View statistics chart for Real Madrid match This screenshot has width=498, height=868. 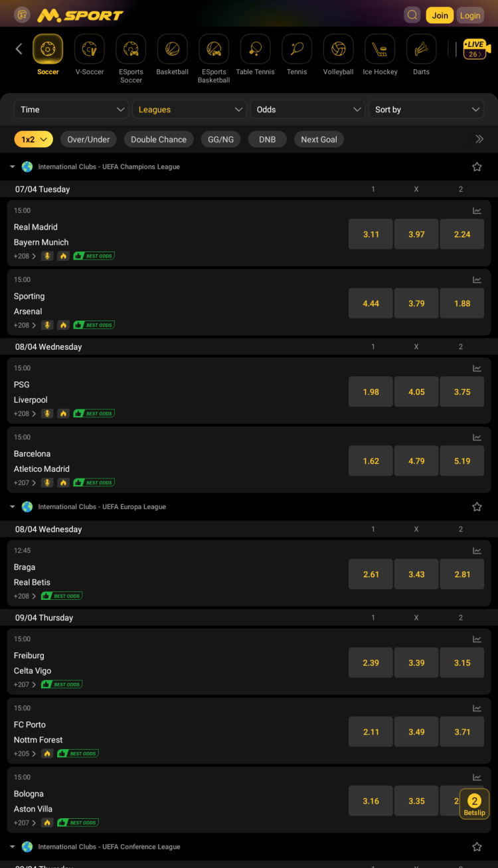click(477, 211)
